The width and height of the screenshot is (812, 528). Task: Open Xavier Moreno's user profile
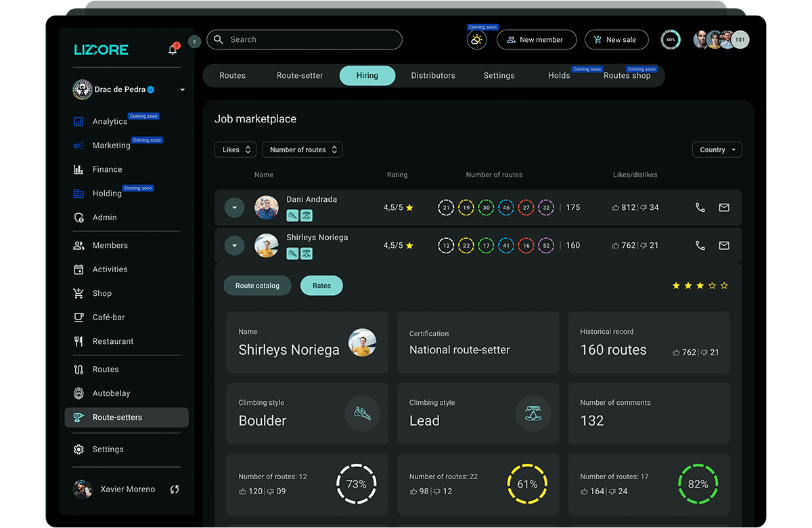(x=114, y=489)
